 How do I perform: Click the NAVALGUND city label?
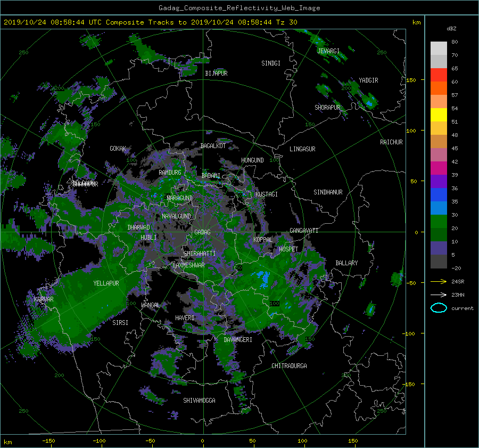click(176, 216)
